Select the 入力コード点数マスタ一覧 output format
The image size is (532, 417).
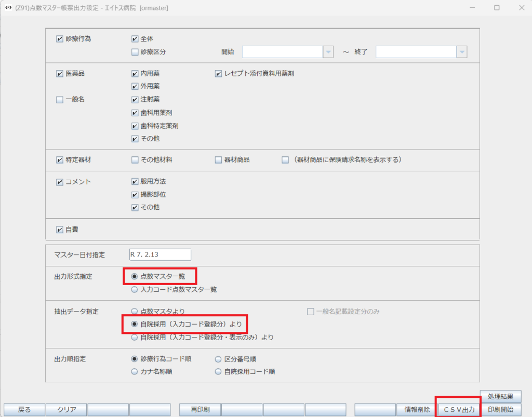[x=134, y=288]
